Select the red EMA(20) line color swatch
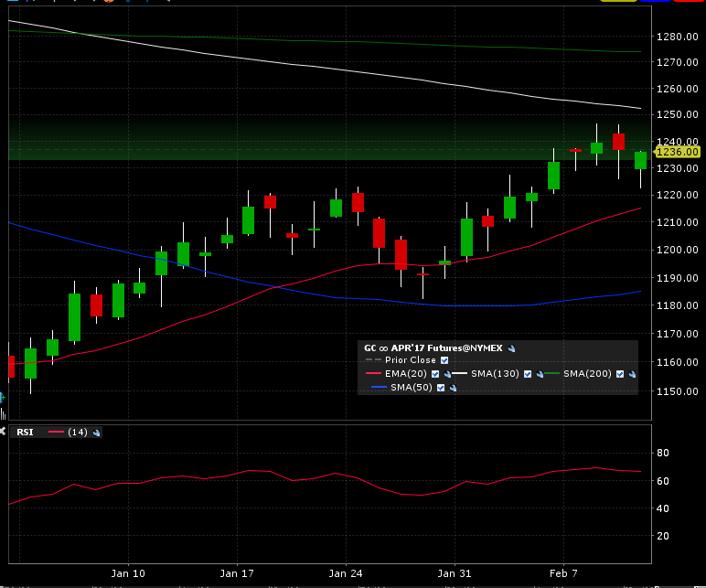 tap(371, 374)
